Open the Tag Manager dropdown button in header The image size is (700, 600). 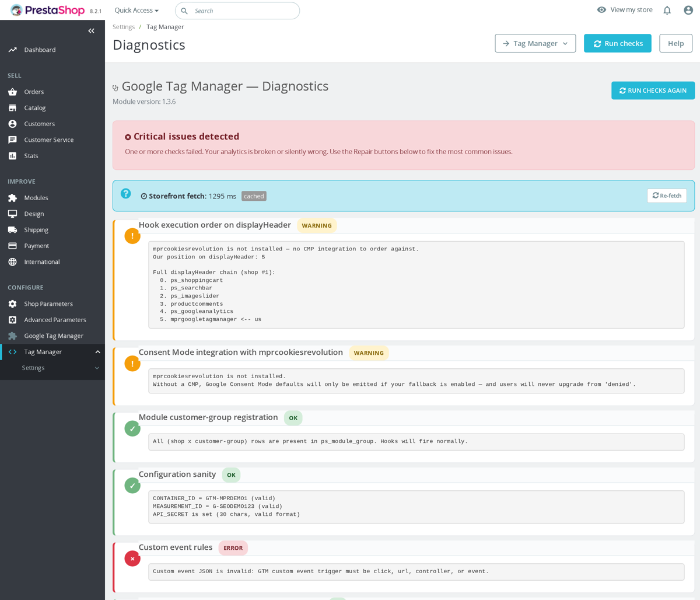click(x=535, y=43)
